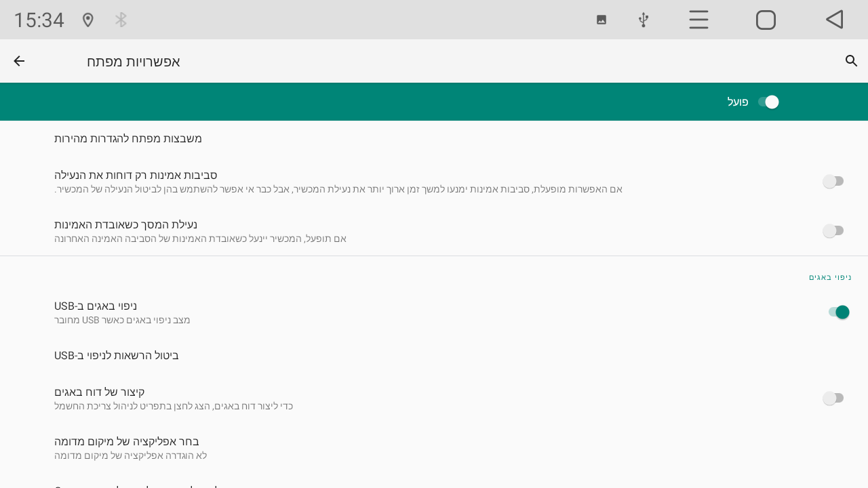This screenshot has width=868, height=488.
Task: Turn off the main developer options switch
Action: coord(768,102)
